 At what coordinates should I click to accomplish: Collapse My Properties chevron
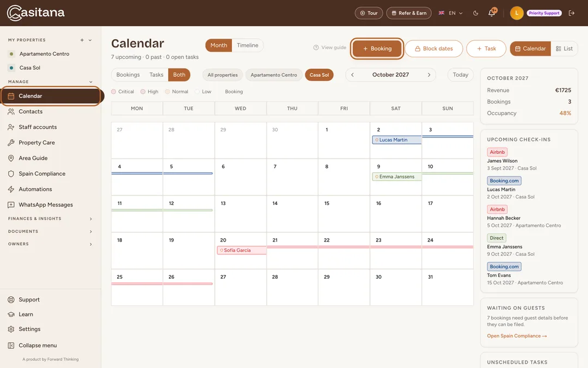click(90, 40)
